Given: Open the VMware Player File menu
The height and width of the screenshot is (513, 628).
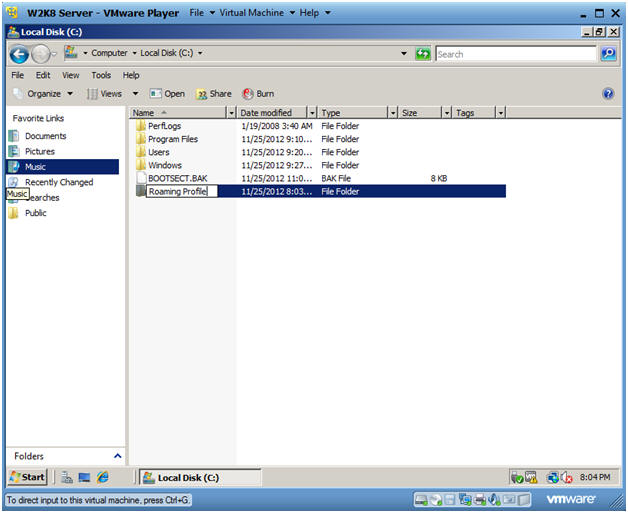Looking at the screenshot, I should (202, 13).
